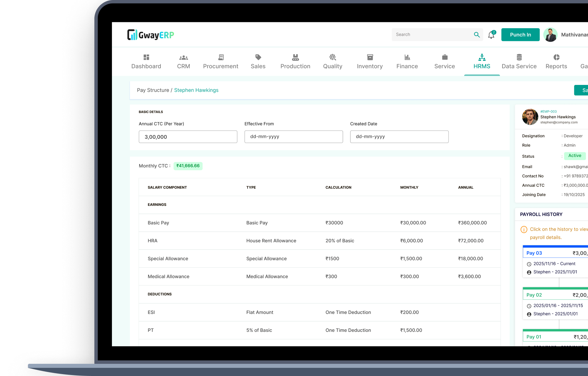Open the Production module icon
This screenshot has width=588, height=376.
pyautogui.click(x=295, y=57)
